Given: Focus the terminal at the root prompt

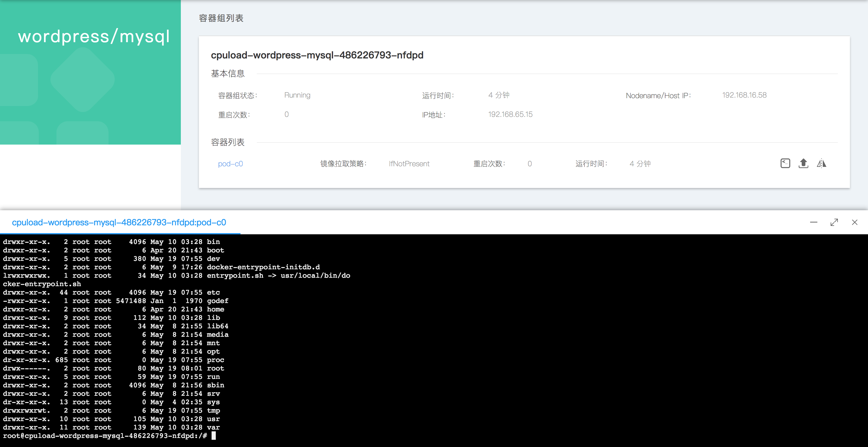Looking at the screenshot, I should pos(214,436).
